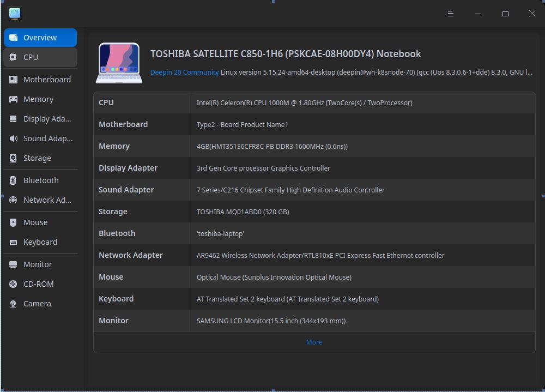This screenshot has width=545, height=392.
Task: Open the Mouse sidebar icon
Action: click(13, 222)
